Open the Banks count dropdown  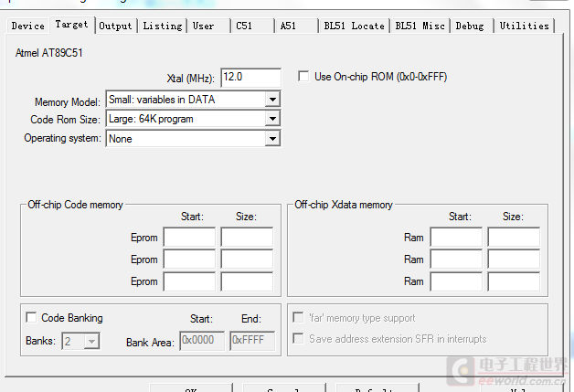pos(91,341)
